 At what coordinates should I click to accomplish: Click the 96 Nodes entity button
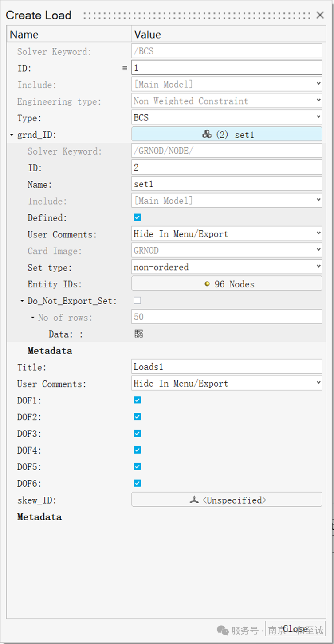[227, 283]
